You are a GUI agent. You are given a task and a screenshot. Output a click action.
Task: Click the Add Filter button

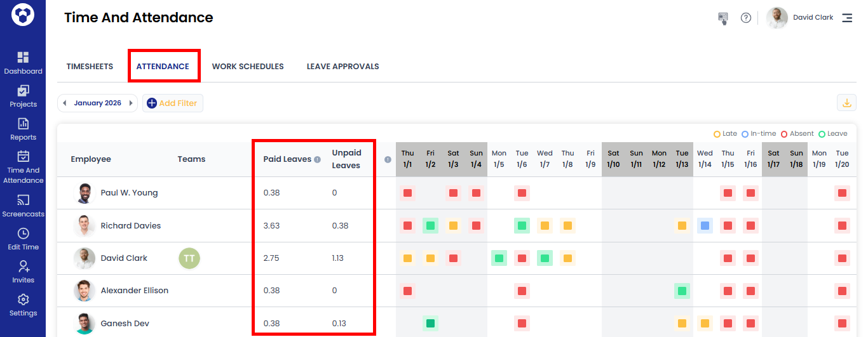click(x=173, y=103)
